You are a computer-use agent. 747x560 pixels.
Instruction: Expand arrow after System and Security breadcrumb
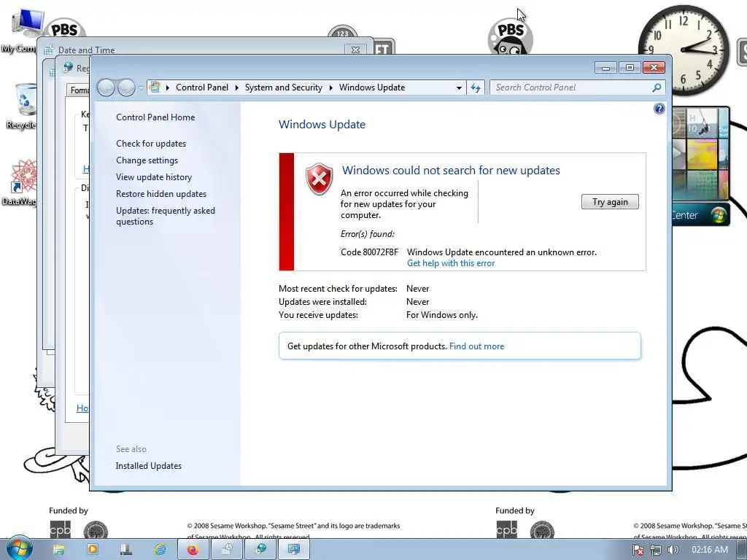(x=330, y=87)
